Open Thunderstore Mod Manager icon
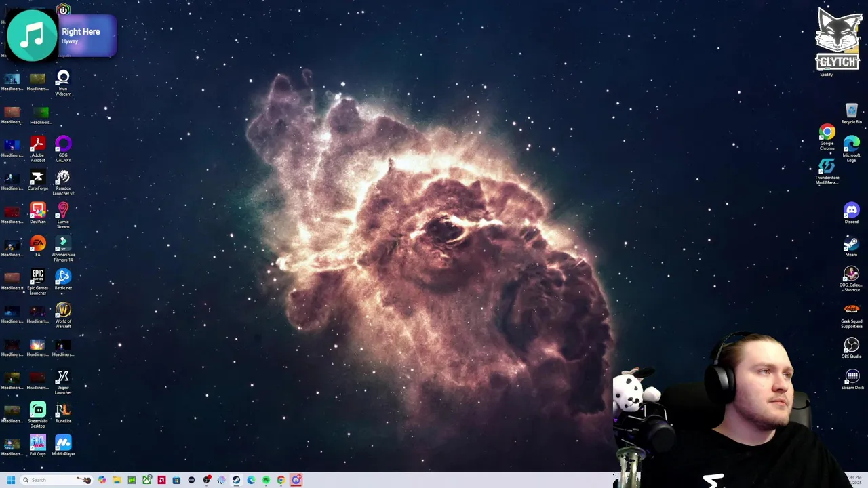 (827, 171)
